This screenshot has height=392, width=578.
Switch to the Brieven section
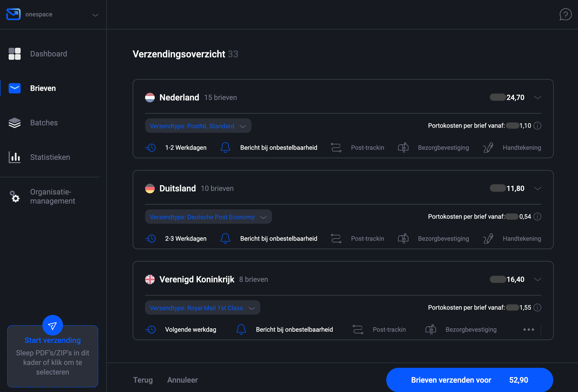(43, 88)
